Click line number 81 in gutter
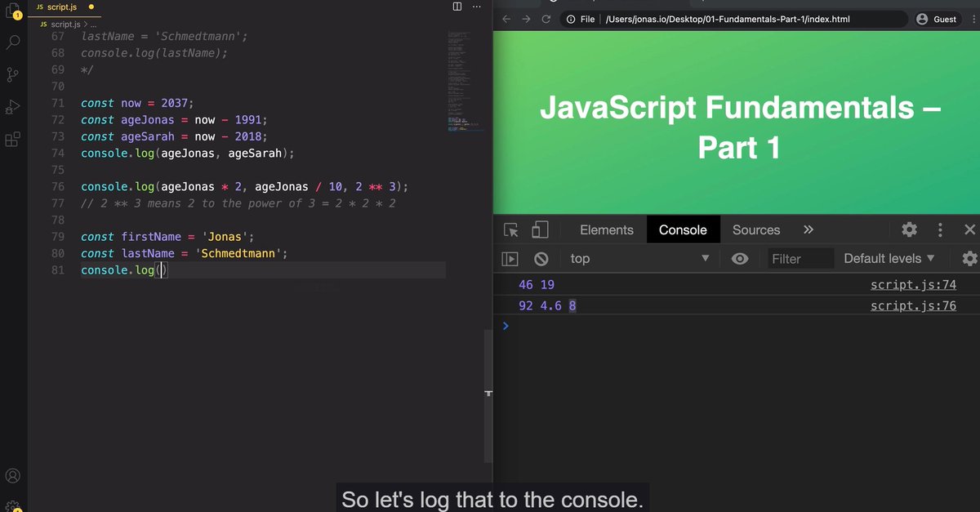This screenshot has height=512, width=980. pos(57,270)
